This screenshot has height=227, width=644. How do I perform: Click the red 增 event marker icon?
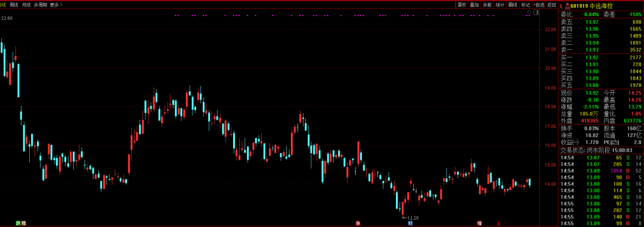click(479, 223)
